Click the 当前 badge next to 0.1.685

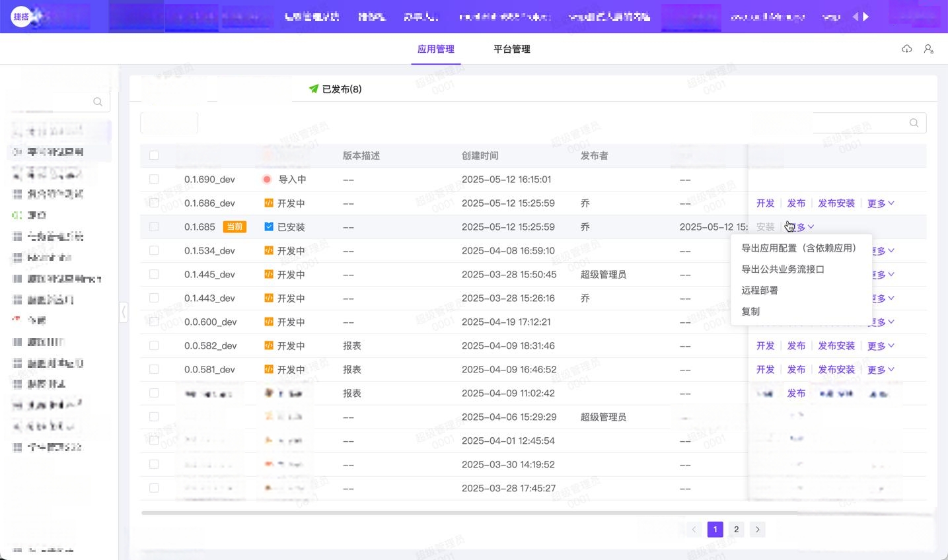point(235,227)
